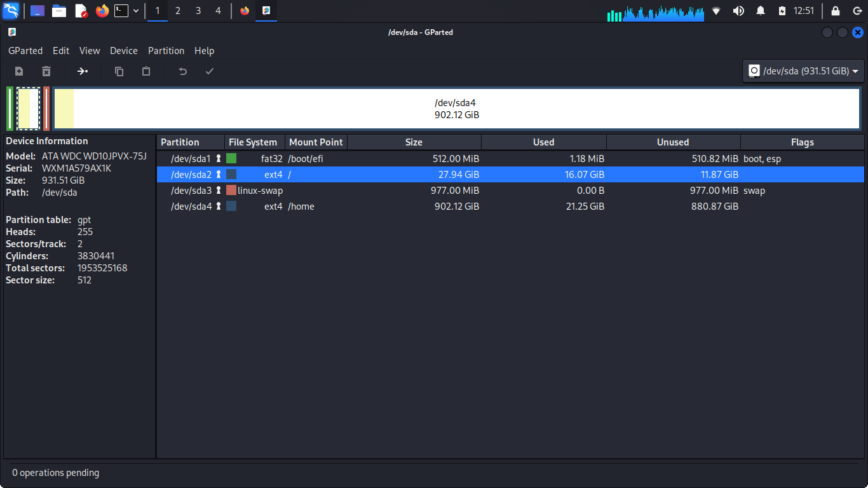This screenshot has width=868, height=488.
Task: Sort by the Partition column header
Action: [191, 142]
